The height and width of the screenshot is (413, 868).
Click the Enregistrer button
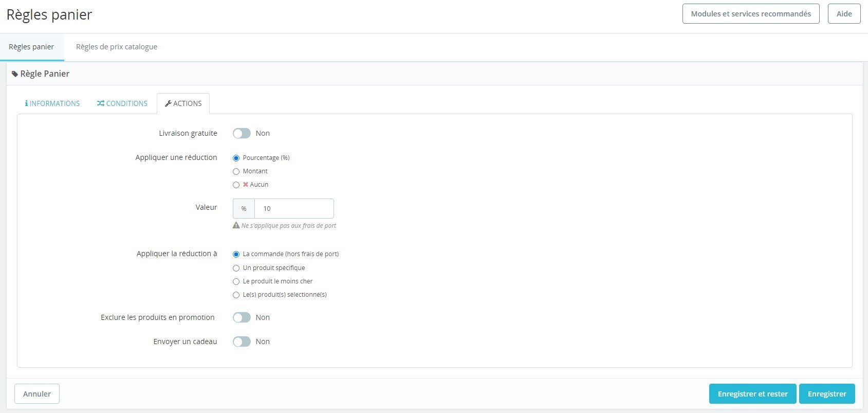point(827,394)
